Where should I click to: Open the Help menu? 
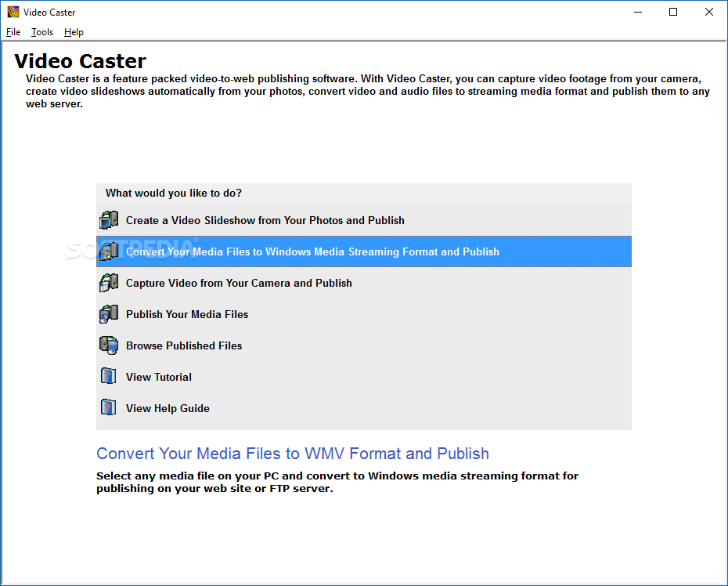74,32
